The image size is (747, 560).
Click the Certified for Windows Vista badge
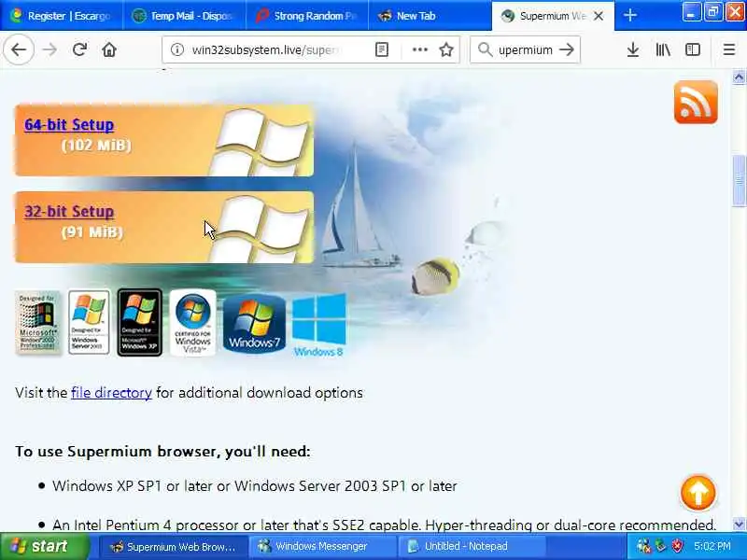[193, 322]
